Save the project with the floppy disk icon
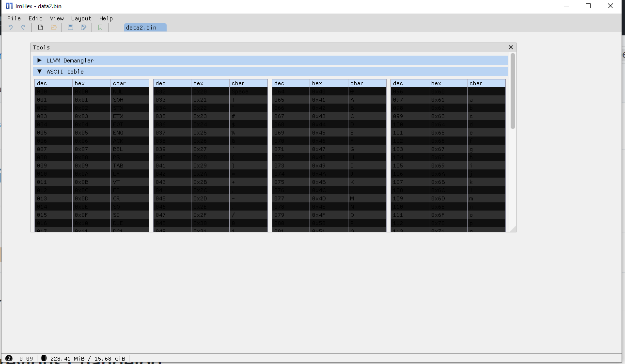This screenshot has height=364, width=625. 70,27
